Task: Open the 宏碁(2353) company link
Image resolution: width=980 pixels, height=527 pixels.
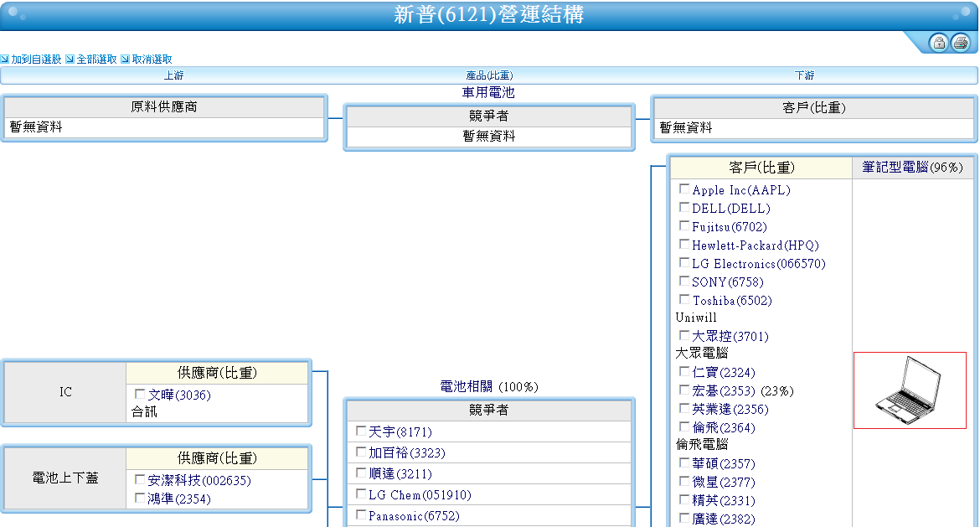Action: (725, 390)
